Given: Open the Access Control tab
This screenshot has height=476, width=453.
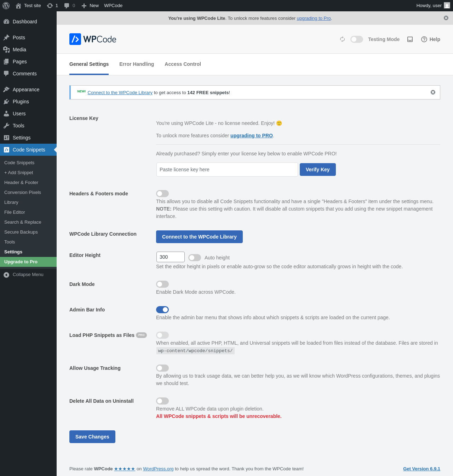Looking at the screenshot, I should point(183,64).
